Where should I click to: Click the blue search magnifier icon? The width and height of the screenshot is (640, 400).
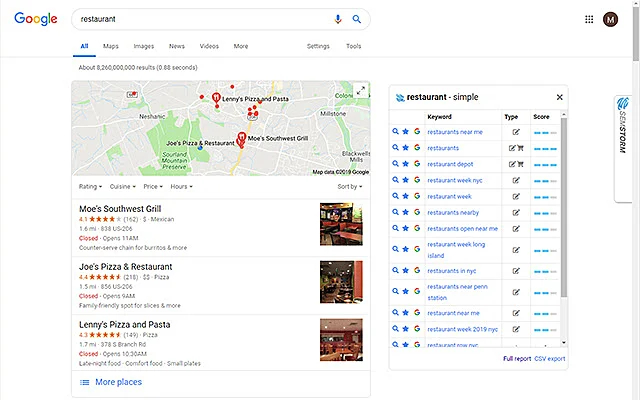tap(357, 19)
